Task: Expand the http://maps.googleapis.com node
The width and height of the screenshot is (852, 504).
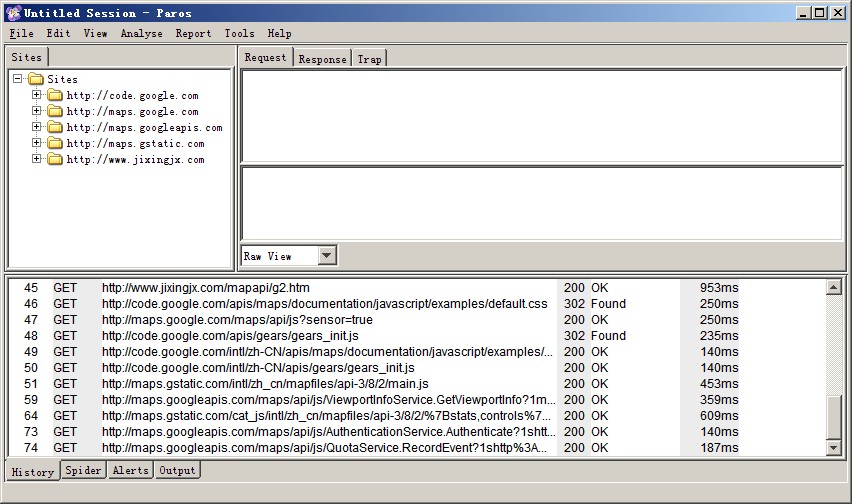Action: (x=36, y=127)
